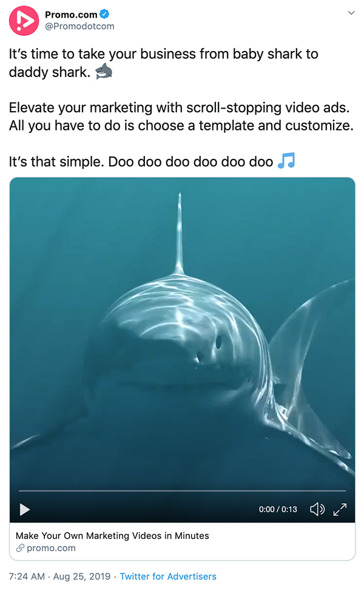Viewport: 364px width, 591px height.
Task: Click the 'baby shark to daddy shark' tweet text
Action: coord(164,62)
